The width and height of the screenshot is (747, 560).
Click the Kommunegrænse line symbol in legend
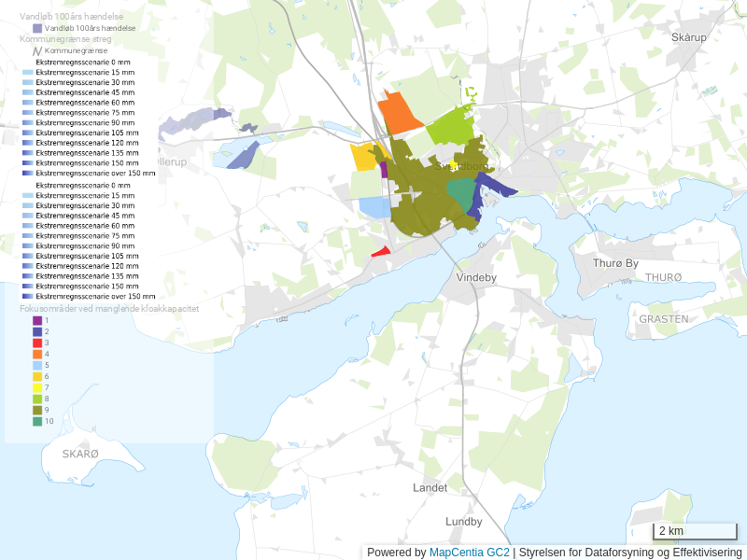point(25,50)
